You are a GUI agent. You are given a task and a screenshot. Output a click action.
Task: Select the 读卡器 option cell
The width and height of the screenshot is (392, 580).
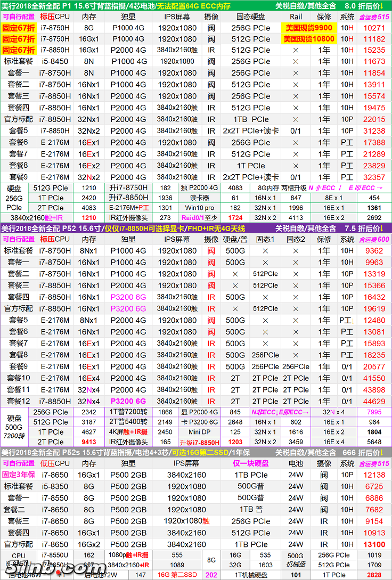200,198
